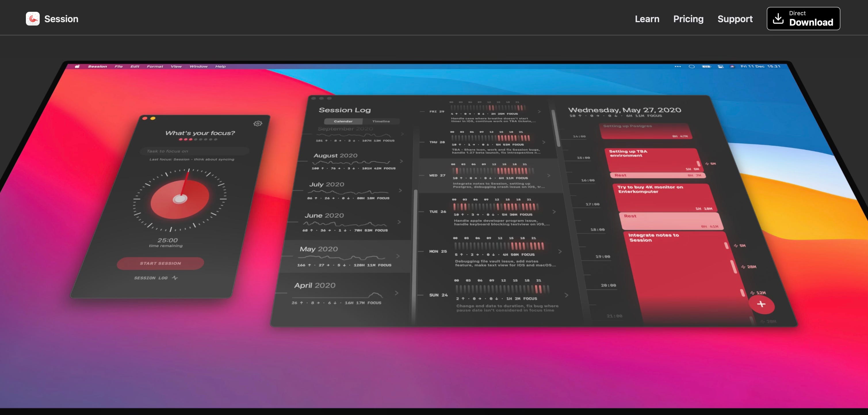868x415 pixels.
Task: Click the START SESSION button
Action: pos(160,263)
